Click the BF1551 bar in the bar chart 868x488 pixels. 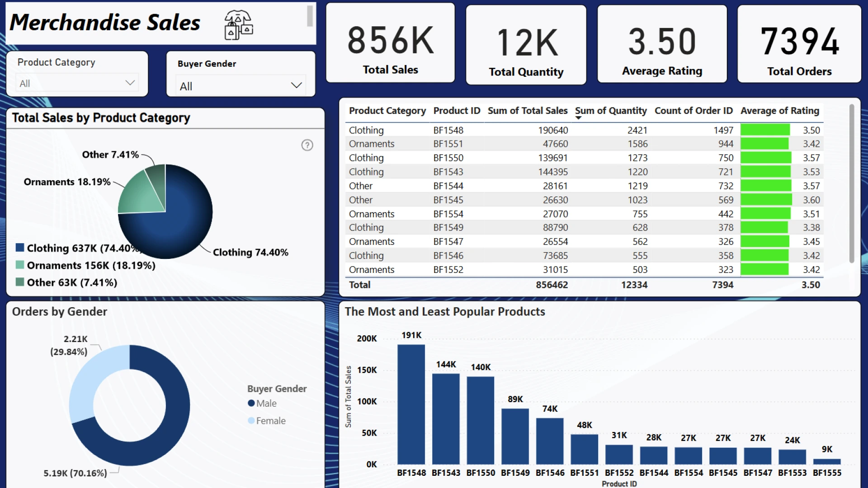[x=584, y=450]
